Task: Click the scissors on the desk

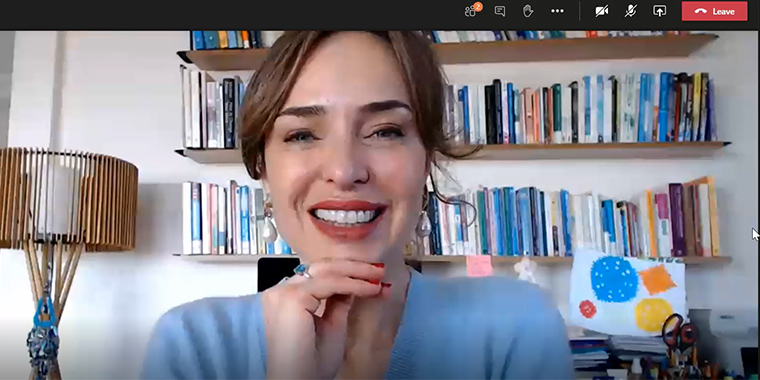Action: coord(680,333)
